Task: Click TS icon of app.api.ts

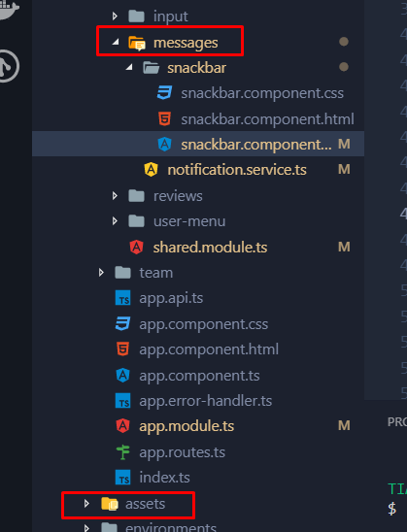Action: point(123,298)
